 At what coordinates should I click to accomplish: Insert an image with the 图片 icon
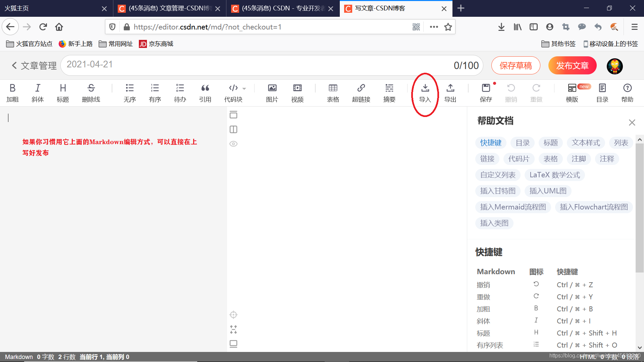click(272, 88)
